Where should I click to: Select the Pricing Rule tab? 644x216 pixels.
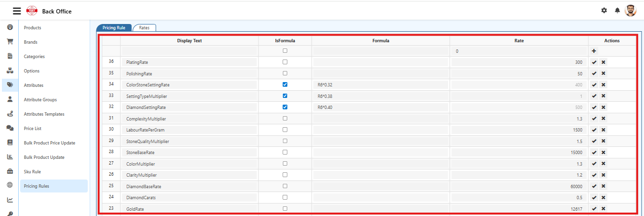pyautogui.click(x=114, y=28)
